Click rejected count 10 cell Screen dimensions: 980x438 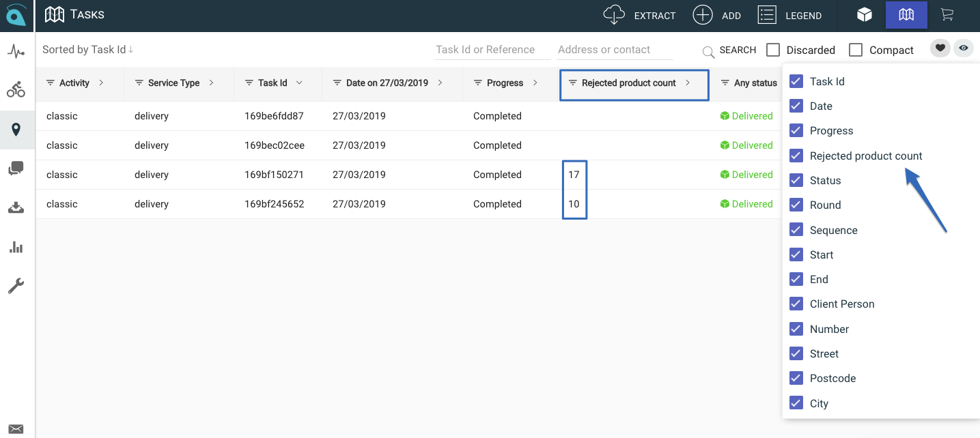click(x=574, y=204)
